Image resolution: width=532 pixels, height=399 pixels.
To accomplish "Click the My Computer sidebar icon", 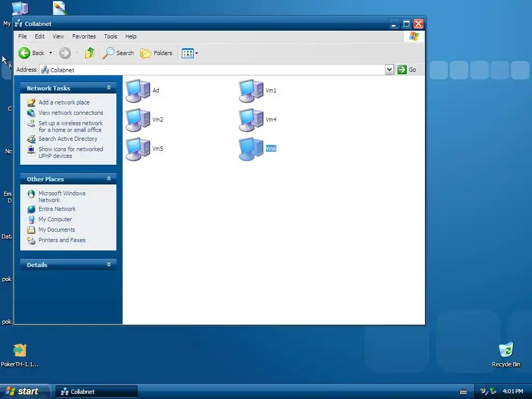I will click(x=31, y=220).
